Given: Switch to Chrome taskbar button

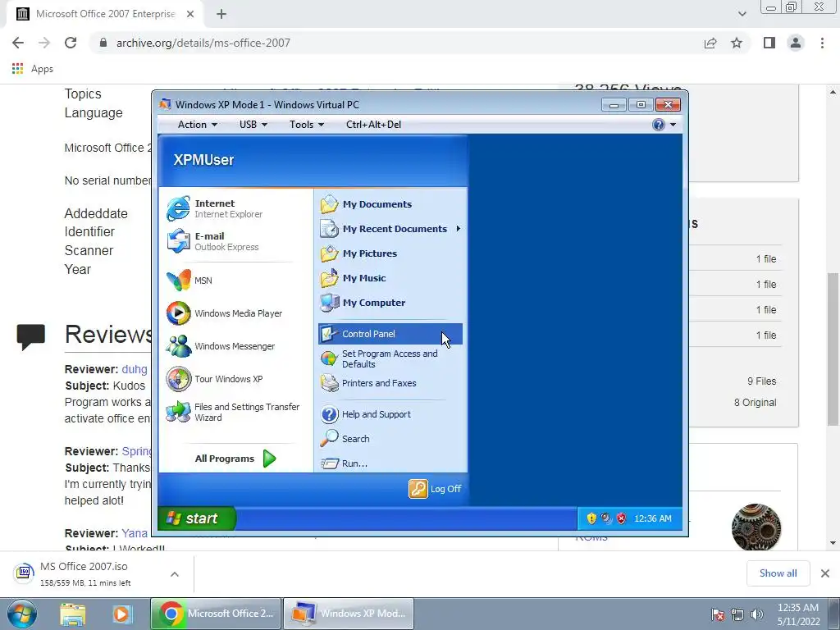Looking at the screenshot, I should point(216,614).
